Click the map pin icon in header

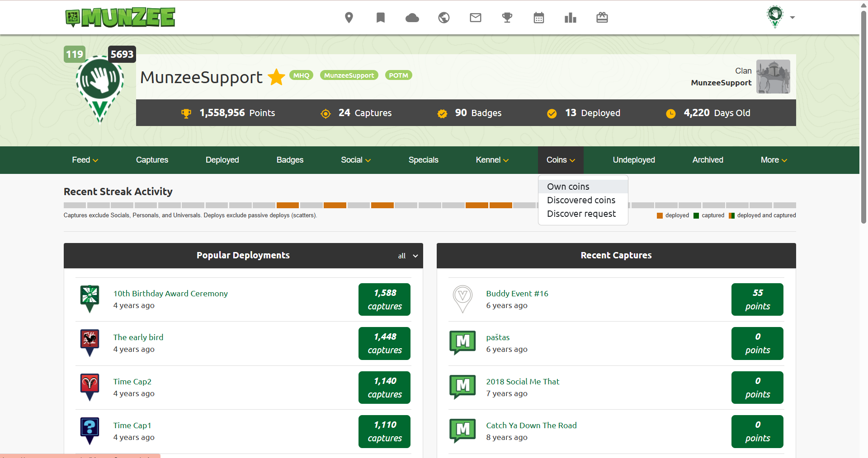pos(349,18)
